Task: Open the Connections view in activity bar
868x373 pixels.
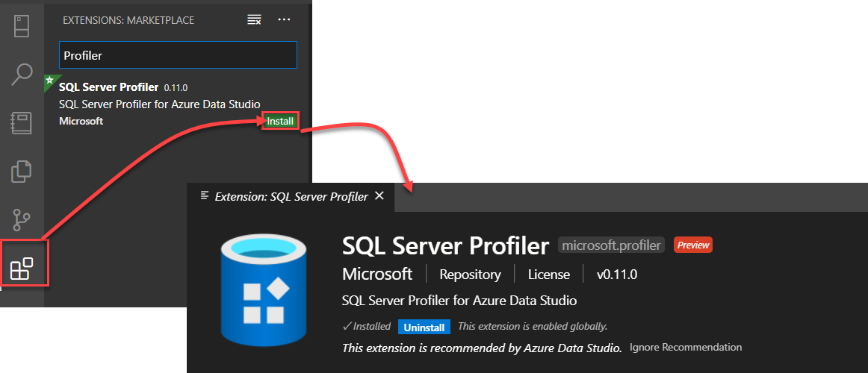Action: 22,24
